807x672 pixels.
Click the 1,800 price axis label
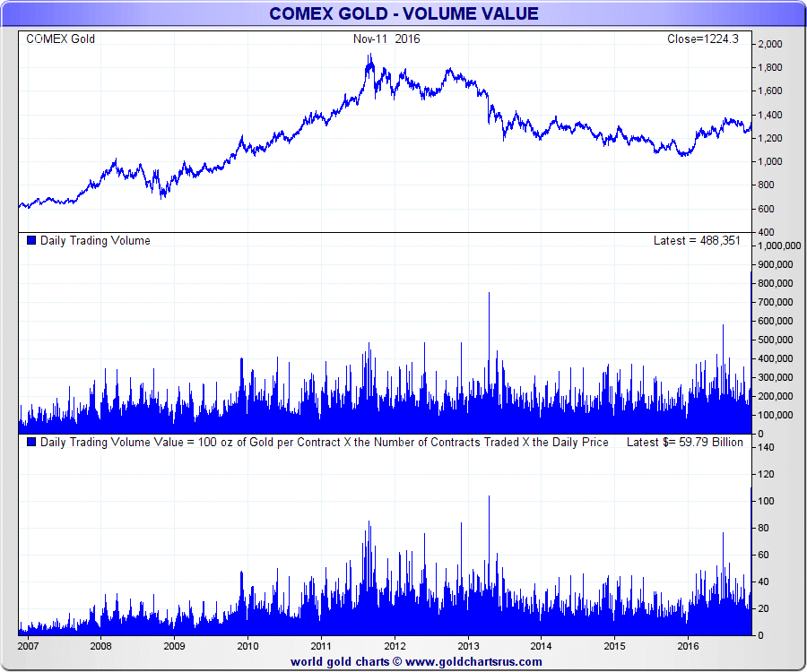click(770, 67)
